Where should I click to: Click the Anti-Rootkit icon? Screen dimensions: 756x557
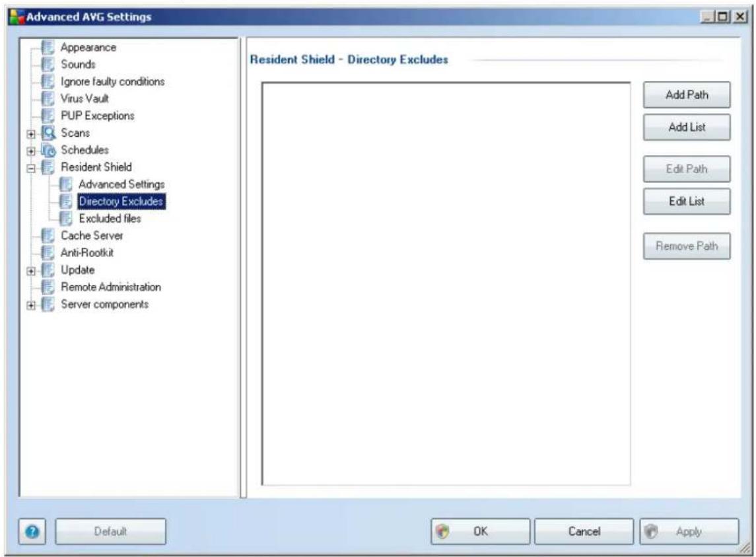click(48, 253)
